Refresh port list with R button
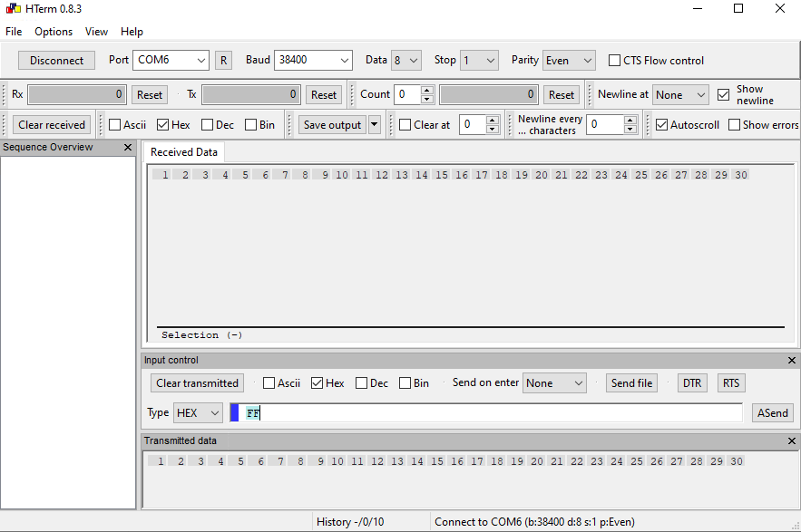Viewport: 801px width, 532px height. (x=223, y=60)
